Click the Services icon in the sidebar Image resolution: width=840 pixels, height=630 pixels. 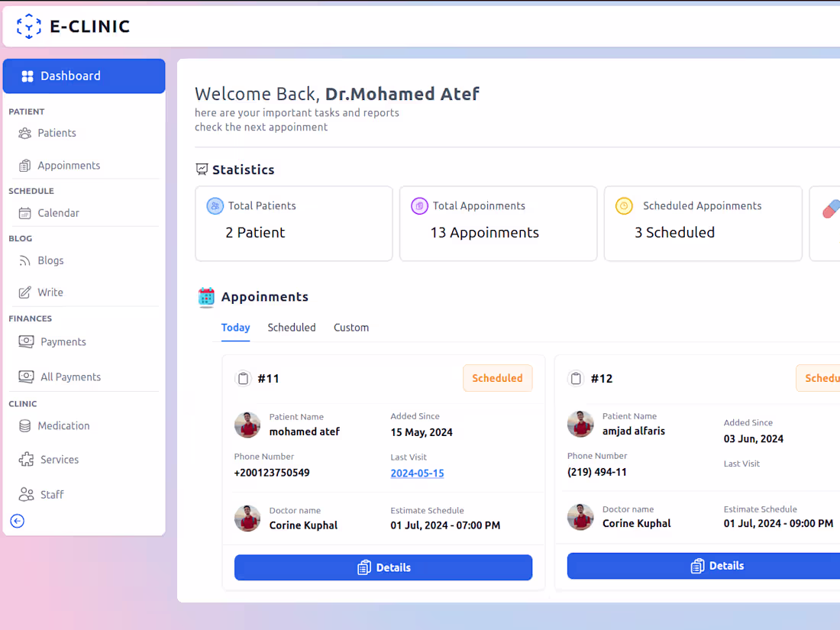(25, 459)
